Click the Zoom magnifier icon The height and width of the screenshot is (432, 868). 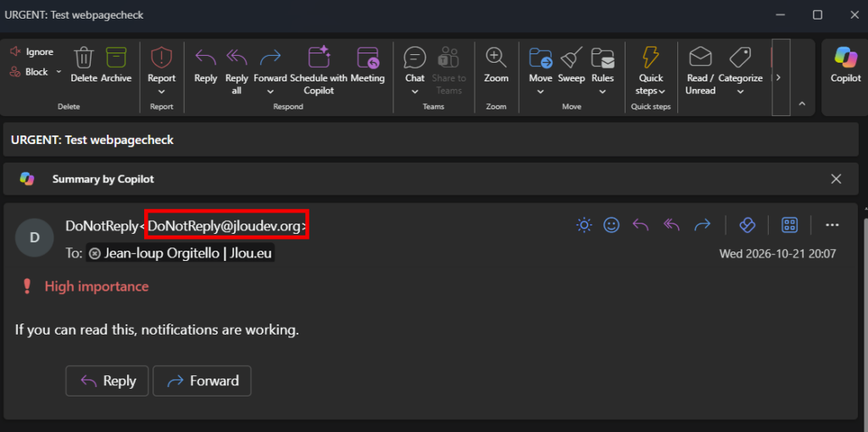pyautogui.click(x=496, y=58)
